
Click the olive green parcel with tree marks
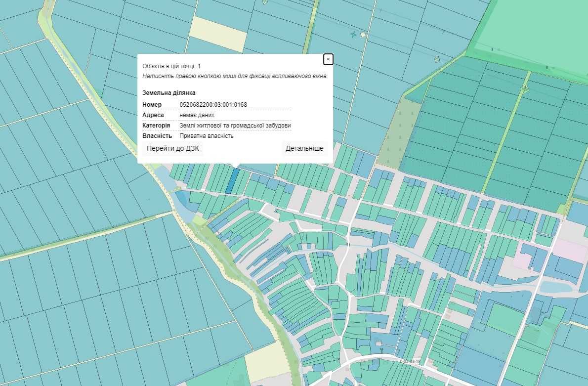(x=399, y=133)
